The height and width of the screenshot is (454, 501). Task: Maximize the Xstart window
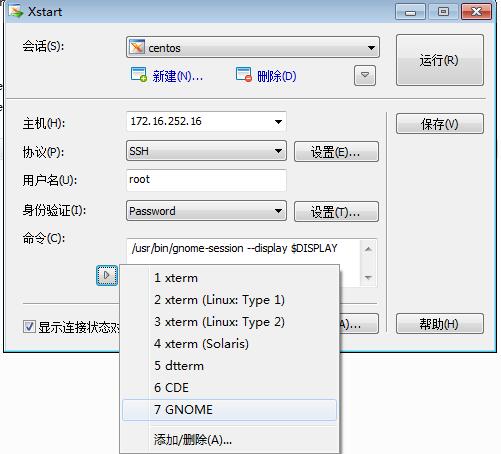443,12
